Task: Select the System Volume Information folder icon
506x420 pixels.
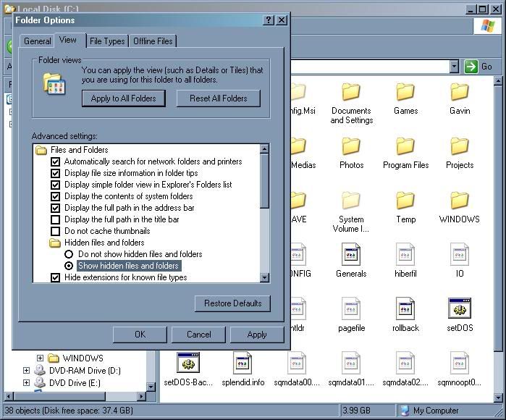Action: coord(351,200)
